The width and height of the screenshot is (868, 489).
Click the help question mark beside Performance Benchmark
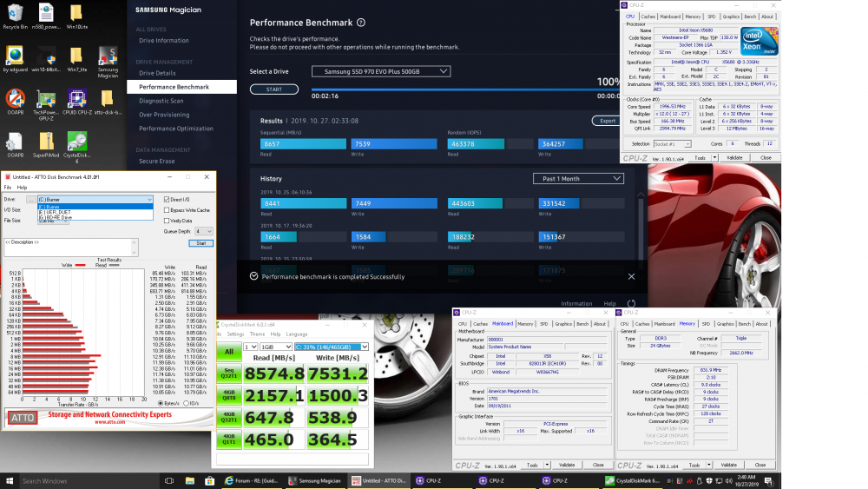361,23
